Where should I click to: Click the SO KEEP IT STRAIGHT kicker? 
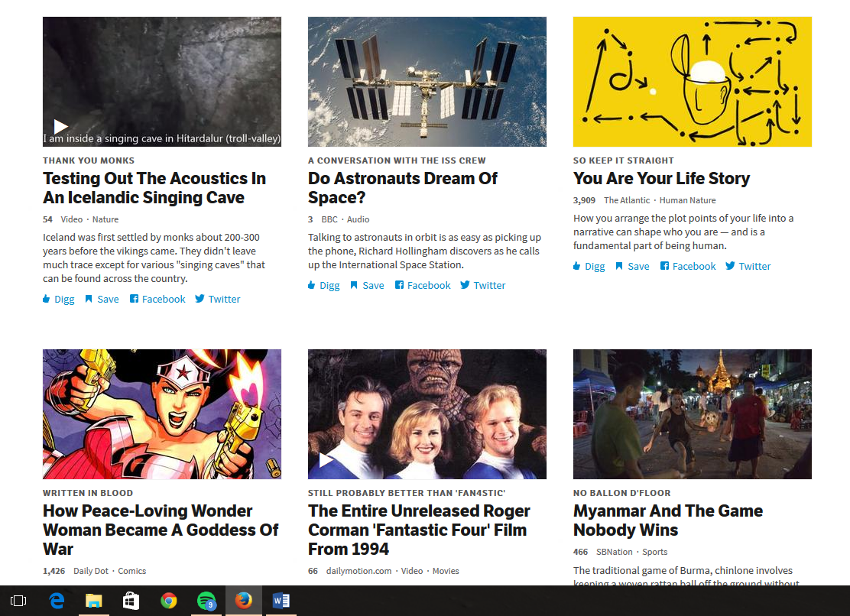point(624,160)
